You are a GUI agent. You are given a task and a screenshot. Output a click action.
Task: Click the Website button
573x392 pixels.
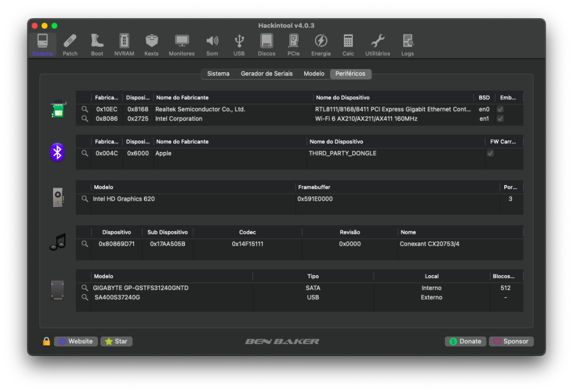pos(76,341)
